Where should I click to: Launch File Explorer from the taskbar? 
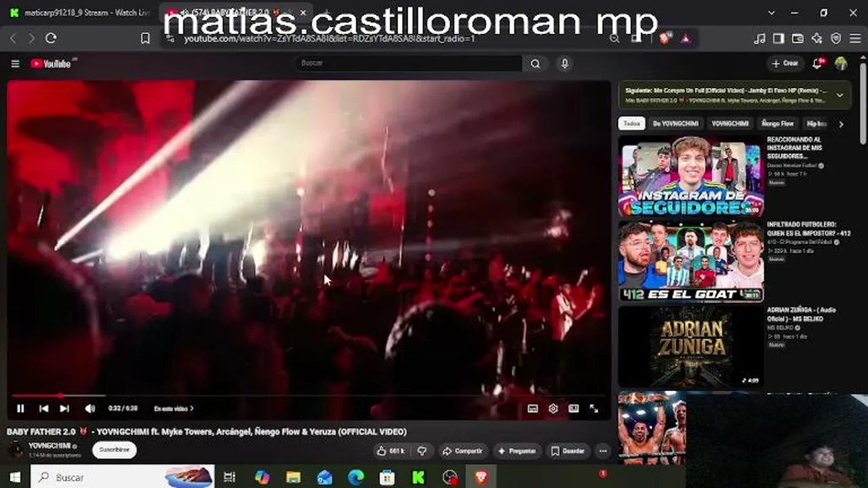(293, 477)
